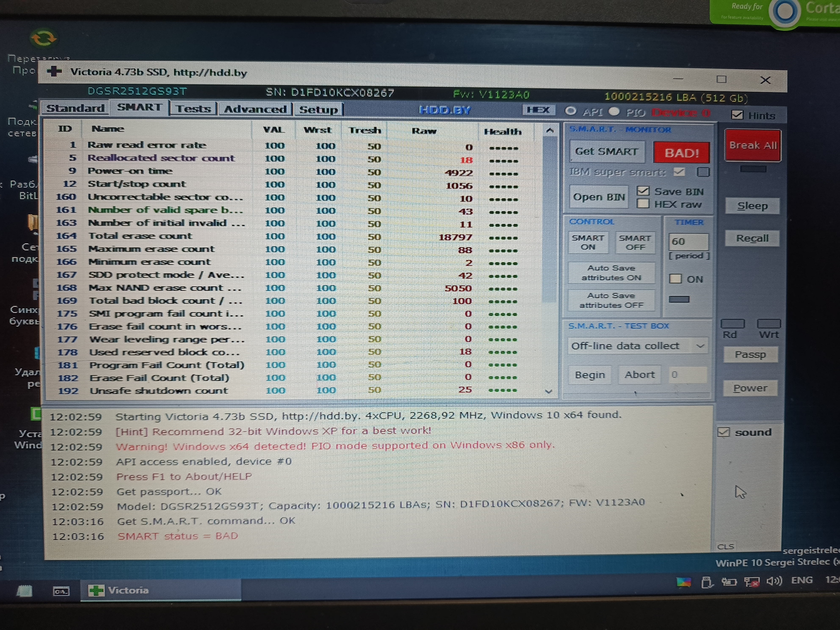Click the network tray icon with red mark
This screenshot has height=630, width=840.
coord(752,581)
